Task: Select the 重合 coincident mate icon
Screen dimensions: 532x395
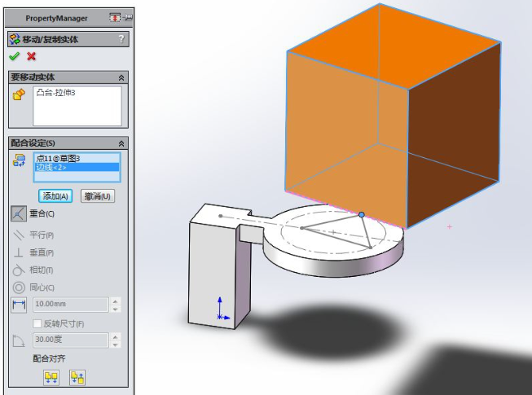Action: (19, 213)
